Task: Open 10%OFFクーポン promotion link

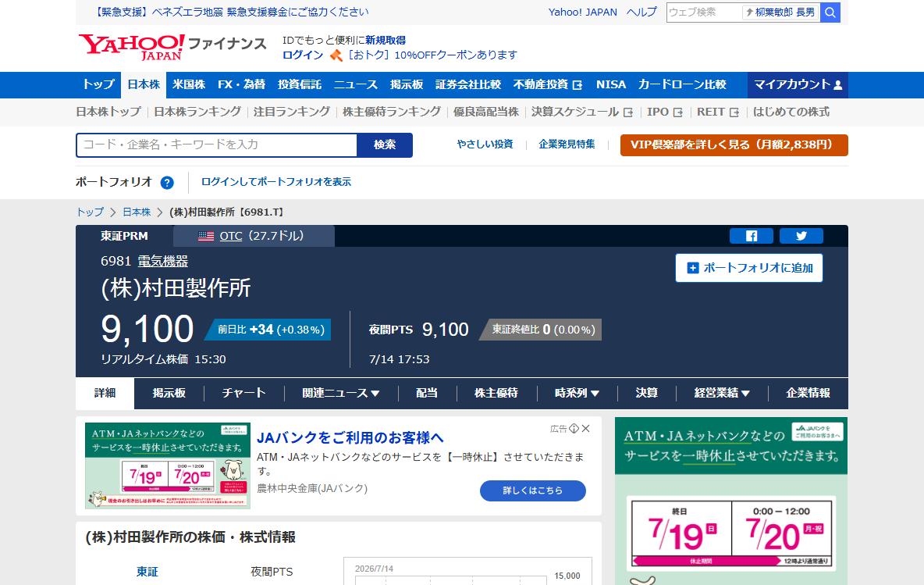Action: click(x=432, y=55)
